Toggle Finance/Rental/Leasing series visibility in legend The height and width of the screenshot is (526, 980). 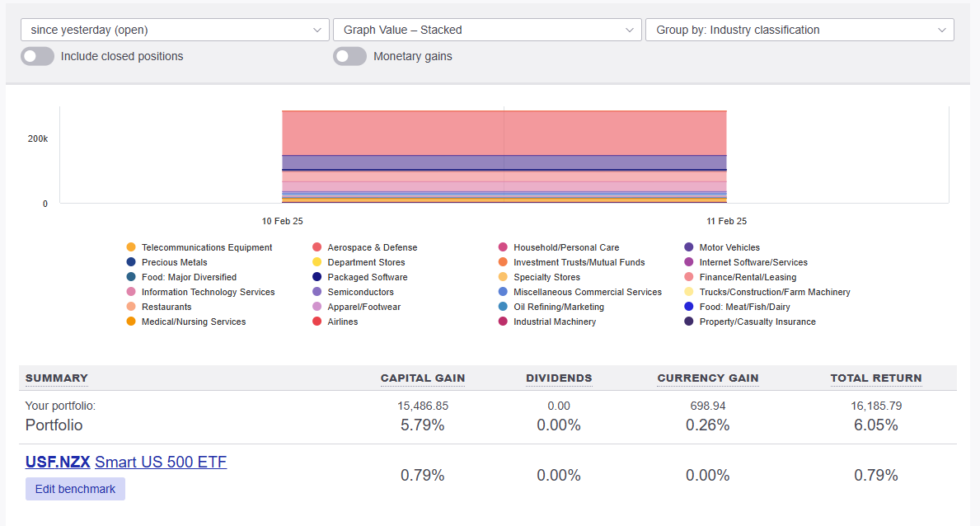point(689,277)
